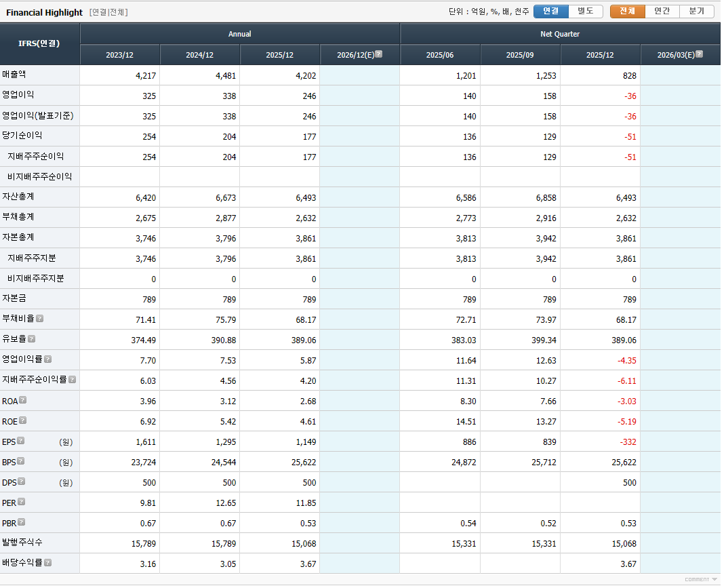Switch to the 분기 tab
The width and height of the screenshot is (726, 588).
click(697, 12)
